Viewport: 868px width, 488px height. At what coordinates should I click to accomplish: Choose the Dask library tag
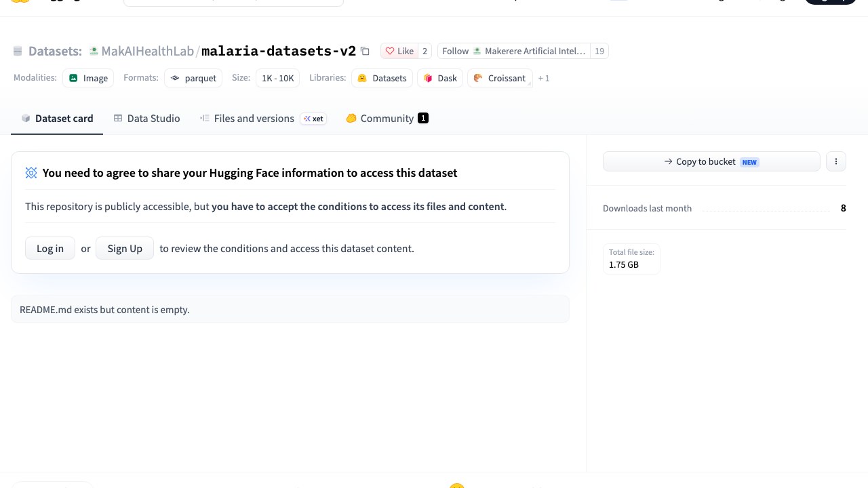click(440, 78)
